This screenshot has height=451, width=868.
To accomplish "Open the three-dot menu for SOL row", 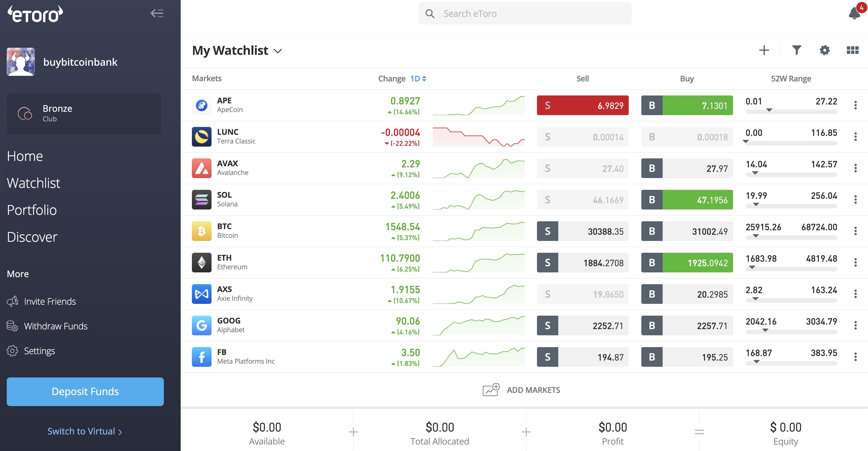I will click(x=855, y=200).
